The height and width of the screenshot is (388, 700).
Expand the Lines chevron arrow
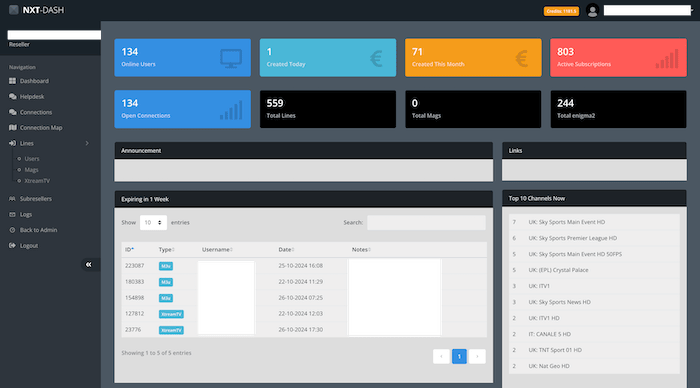[87, 143]
